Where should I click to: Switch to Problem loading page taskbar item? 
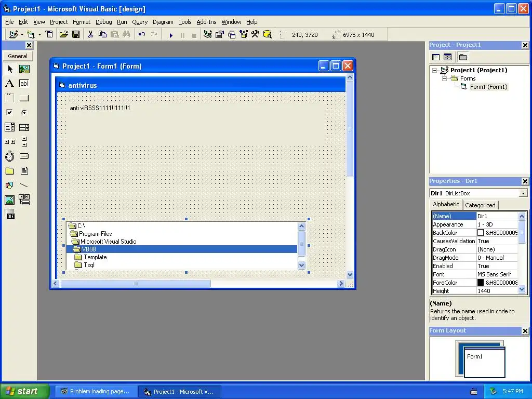tap(96, 392)
